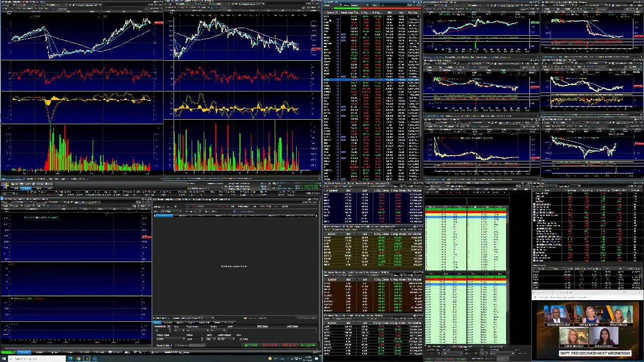The image size is (644, 362).
Task: Click the stepper beside the order price field
Action: [x=202, y=339]
